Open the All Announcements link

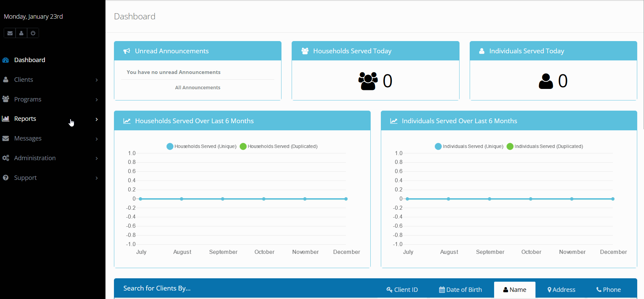(197, 88)
